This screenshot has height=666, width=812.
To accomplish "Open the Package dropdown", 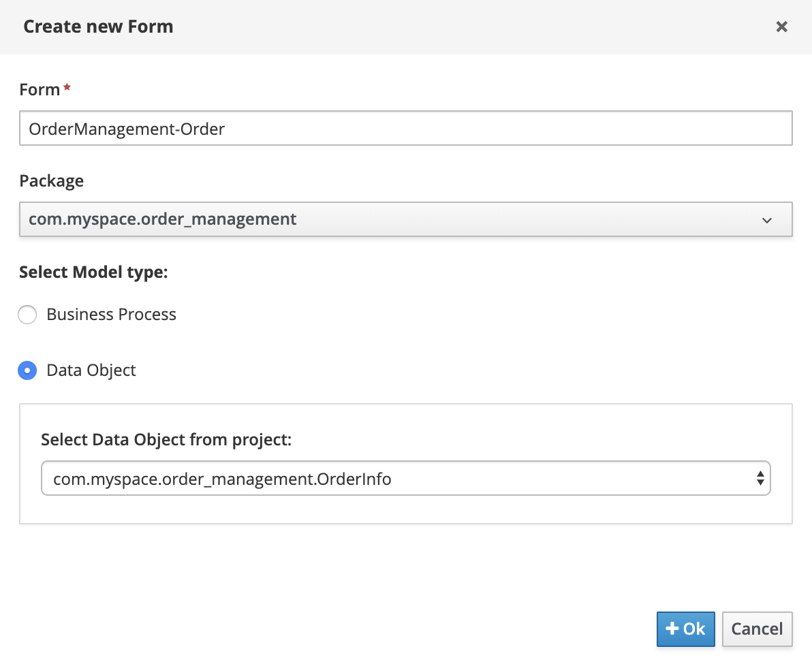I will point(405,219).
